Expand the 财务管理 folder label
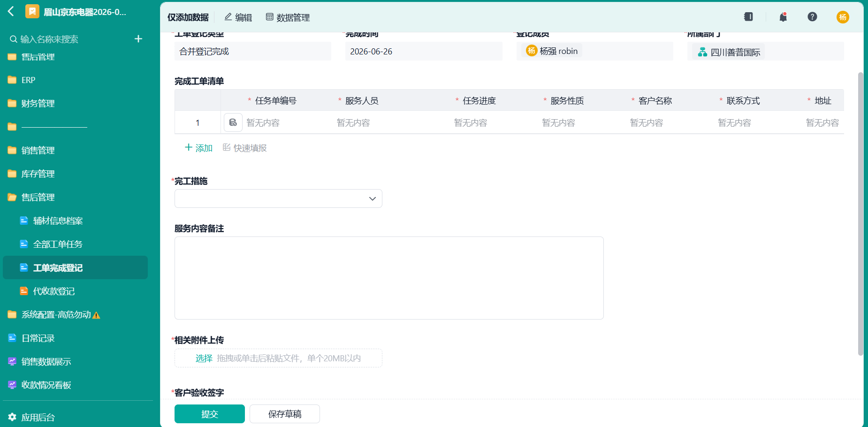The height and width of the screenshot is (427, 868). [x=38, y=104]
